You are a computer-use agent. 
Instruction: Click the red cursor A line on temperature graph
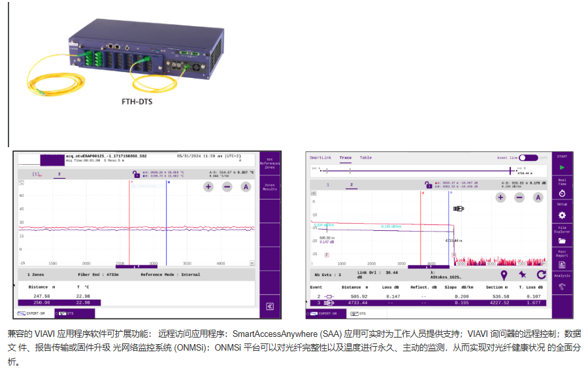(129, 223)
